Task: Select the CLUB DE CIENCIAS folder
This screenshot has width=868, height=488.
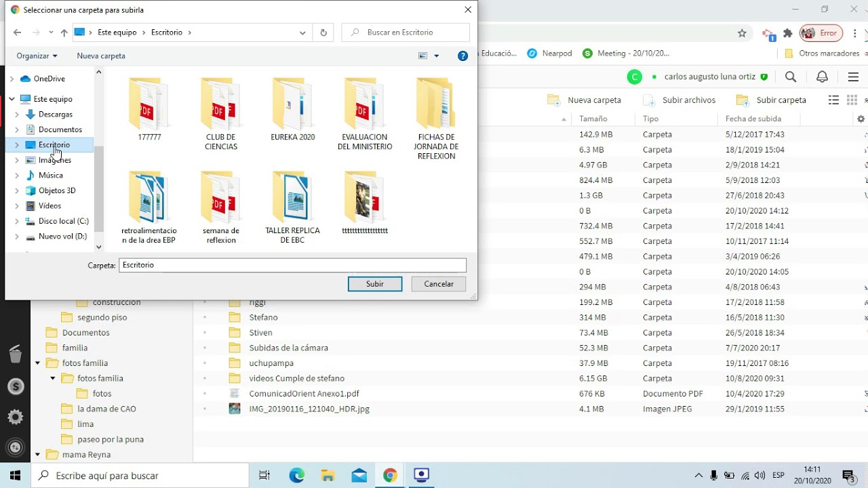Action: 221,114
